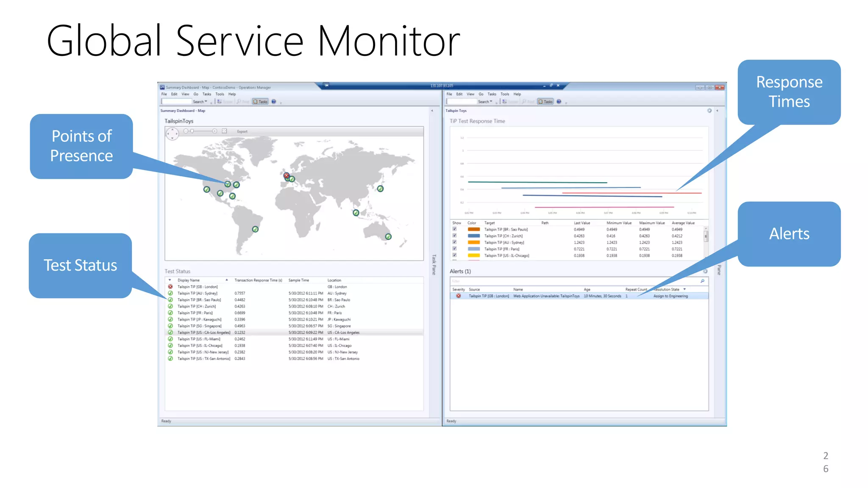Click the green status icon on the Zurich test row
868x488 pixels.
tap(170, 306)
